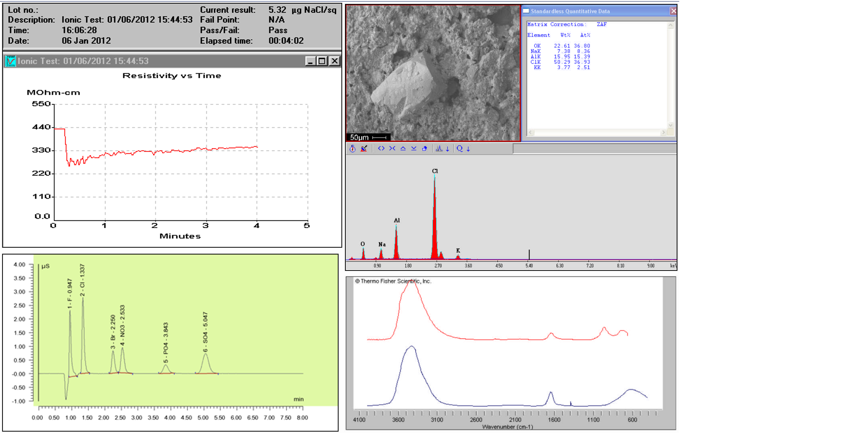
Task: Click the home reset-view icon in EDS toolbar
Action: [425, 148]
